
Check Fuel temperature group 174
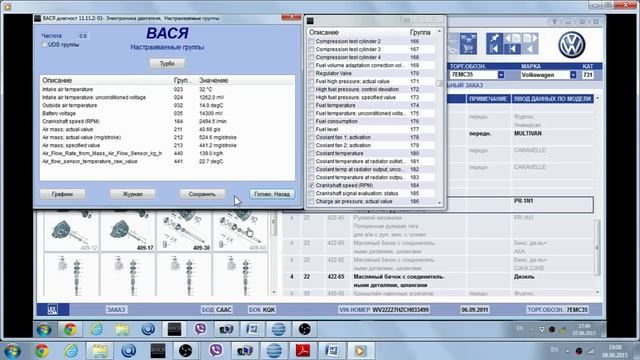point(311,105)
